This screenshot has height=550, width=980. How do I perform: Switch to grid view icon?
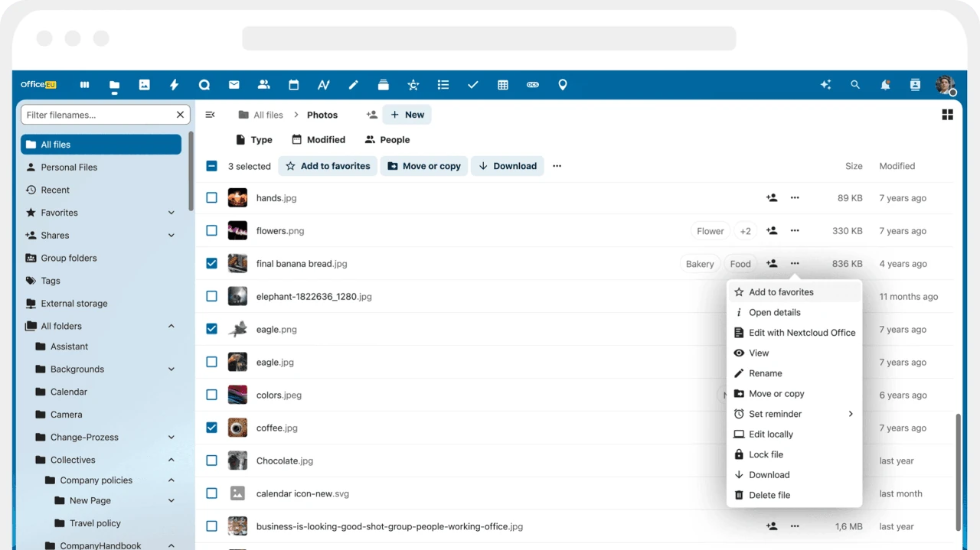tap(947, 115)
